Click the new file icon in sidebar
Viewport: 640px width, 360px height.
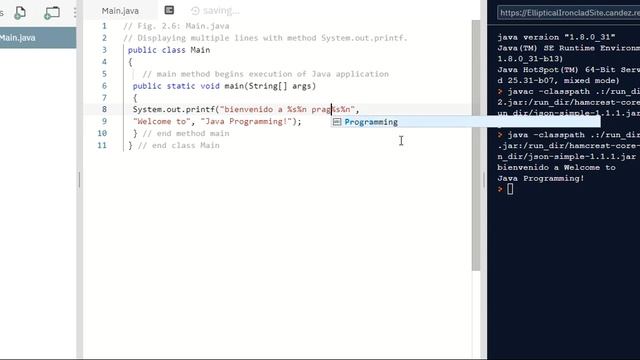[x=20, y=13]
